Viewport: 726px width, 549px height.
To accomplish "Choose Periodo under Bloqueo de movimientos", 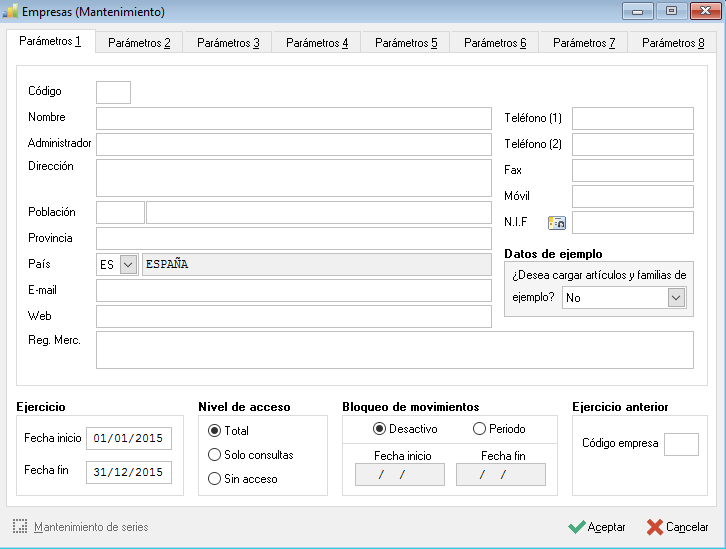I will [479, 429].
